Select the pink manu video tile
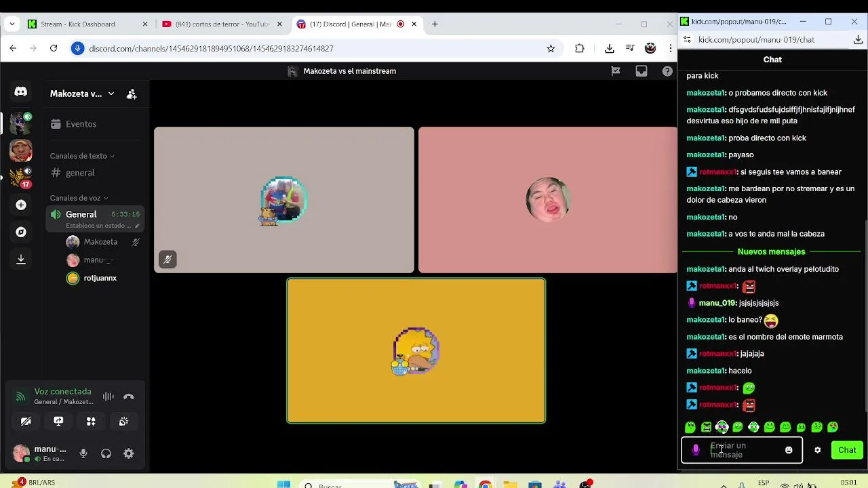This screenshot has height=488, width=868. click(x=547, y=200)
